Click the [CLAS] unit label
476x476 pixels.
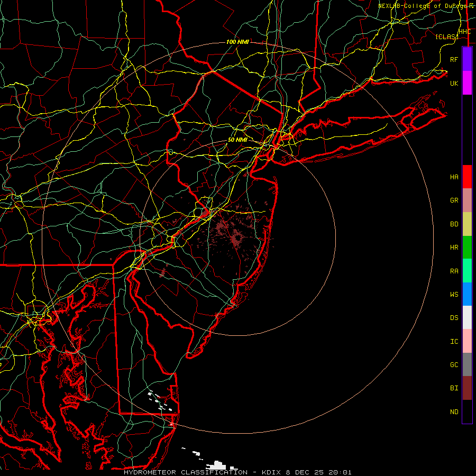pyautogui.click(x=447, y=36)
